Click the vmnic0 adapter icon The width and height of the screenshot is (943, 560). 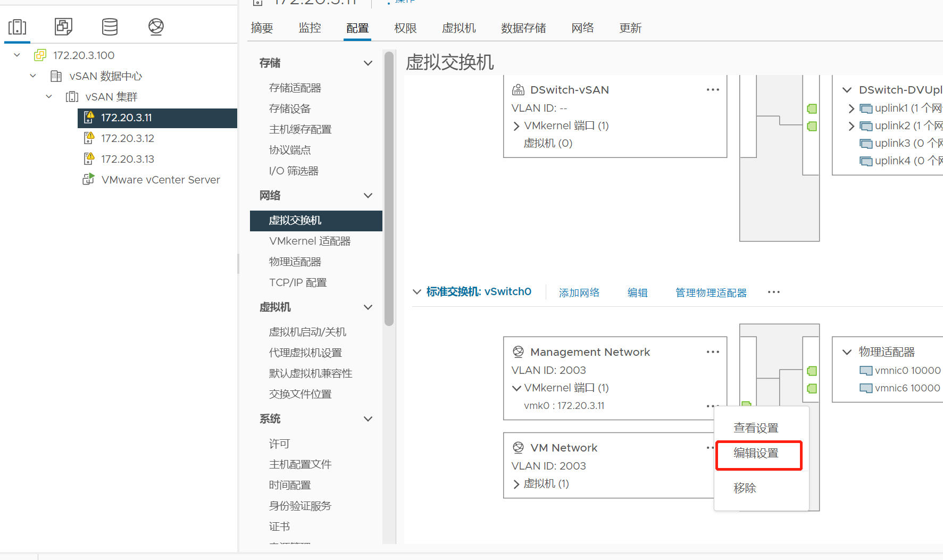click(x=866, y=371)
